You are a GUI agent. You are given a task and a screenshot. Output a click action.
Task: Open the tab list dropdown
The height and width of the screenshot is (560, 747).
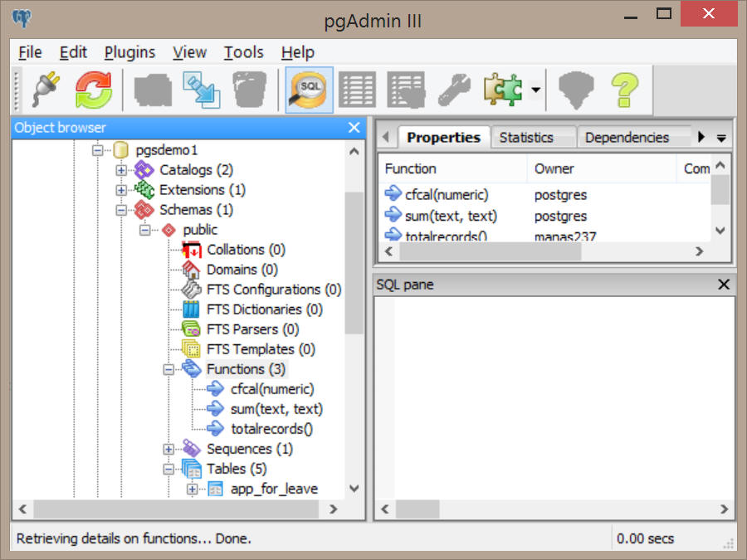(x=721, y=138)
